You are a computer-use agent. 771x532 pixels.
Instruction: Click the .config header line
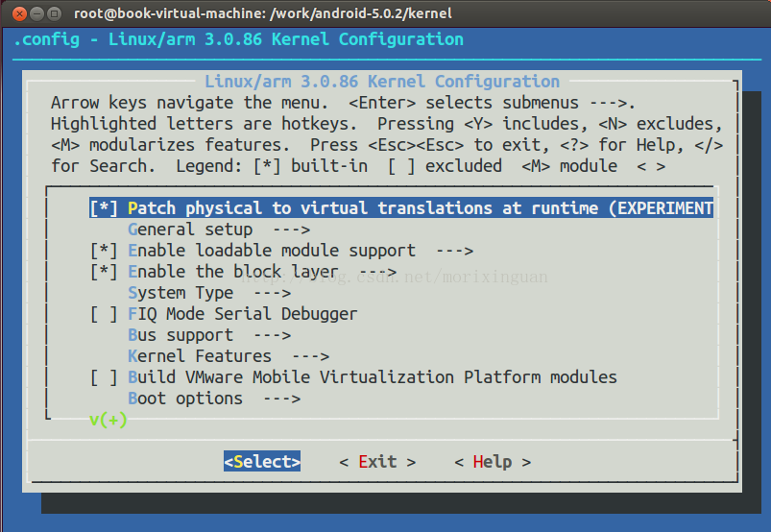238,40
